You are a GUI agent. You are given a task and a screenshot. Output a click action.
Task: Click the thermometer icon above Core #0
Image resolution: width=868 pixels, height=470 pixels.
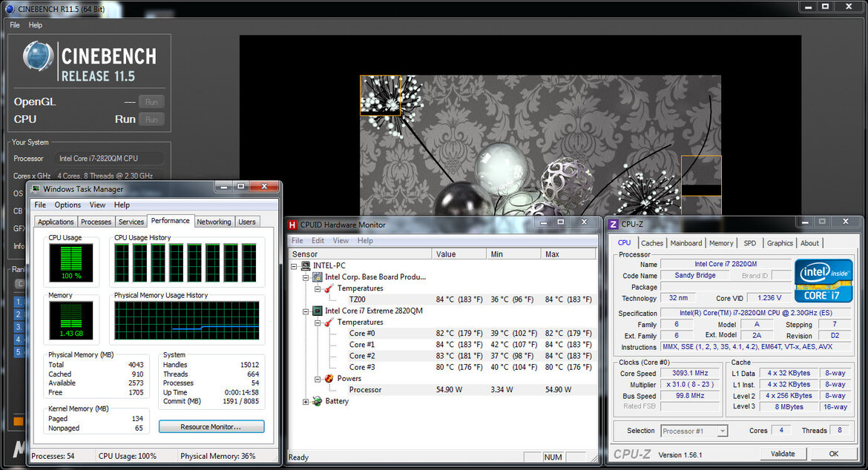[x=329, y=322]
